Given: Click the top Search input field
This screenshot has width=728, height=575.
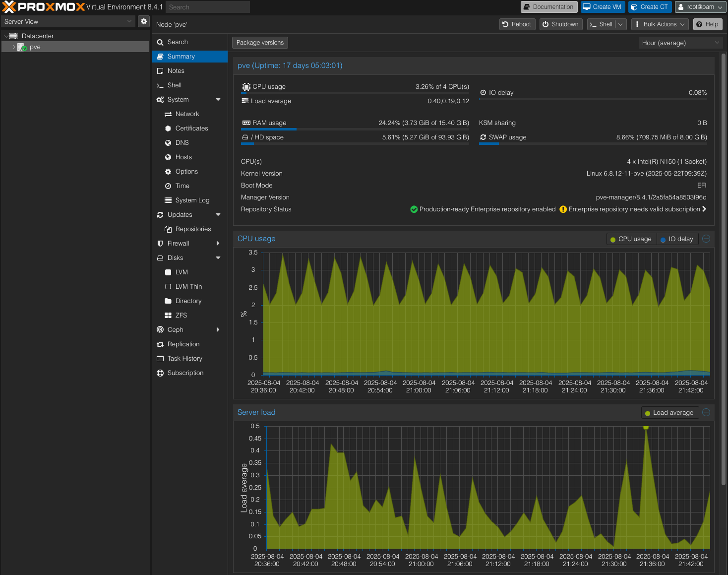Looking at the screenshot, I should 207,7.
